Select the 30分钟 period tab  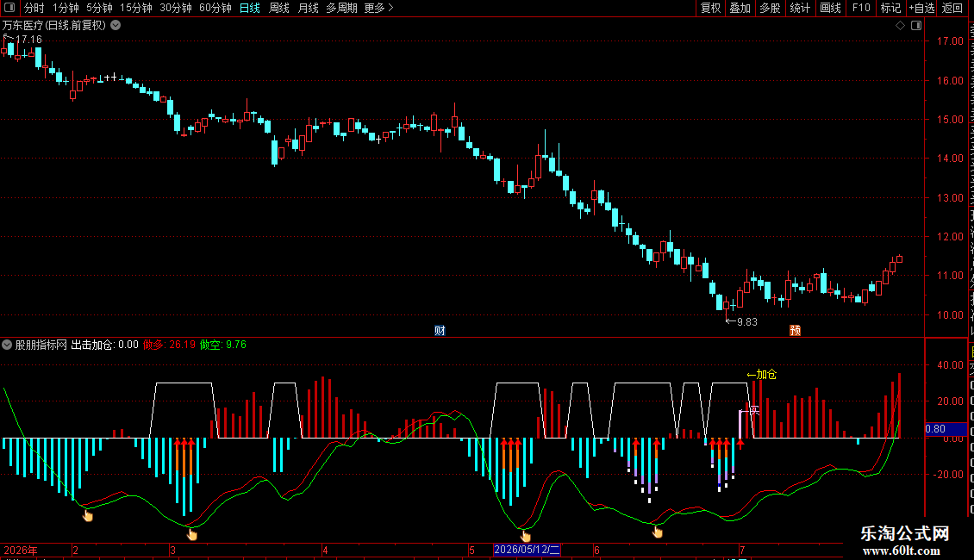coord(176,8)
